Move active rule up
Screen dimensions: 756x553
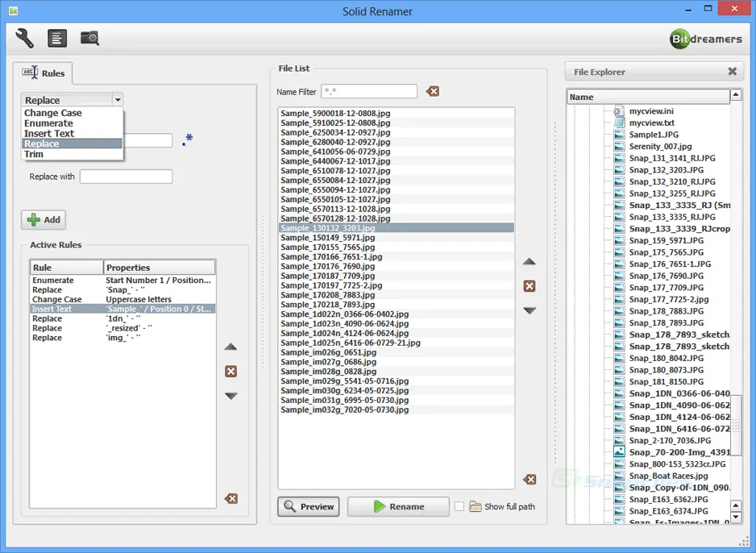(231, 347)
